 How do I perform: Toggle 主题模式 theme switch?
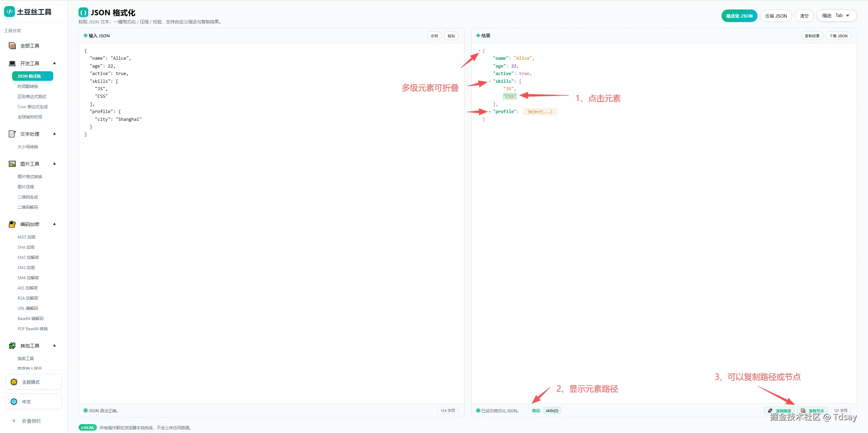(34, 382)
